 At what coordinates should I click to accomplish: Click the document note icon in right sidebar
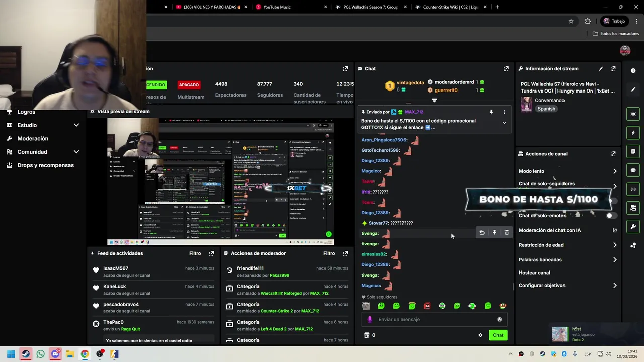[633, 151]
